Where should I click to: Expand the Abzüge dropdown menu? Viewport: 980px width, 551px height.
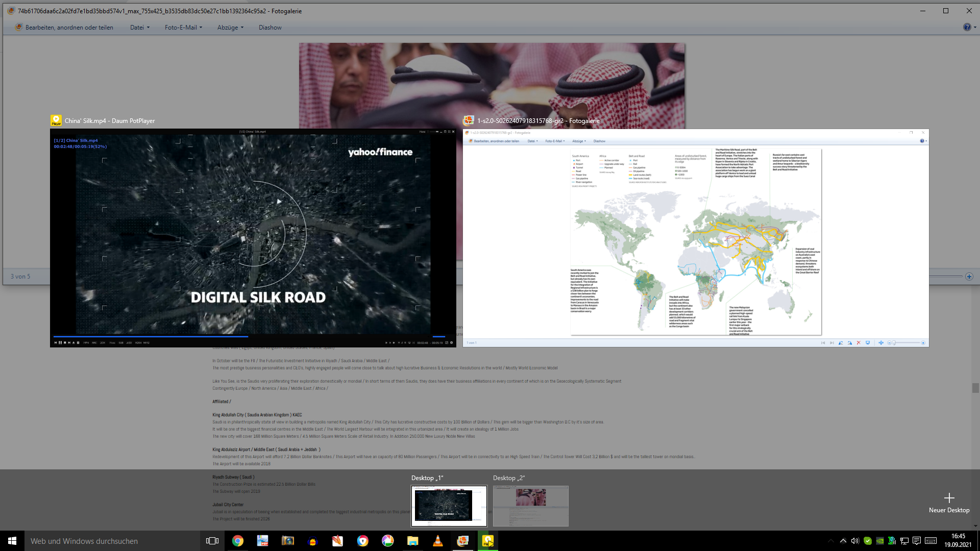230,28
